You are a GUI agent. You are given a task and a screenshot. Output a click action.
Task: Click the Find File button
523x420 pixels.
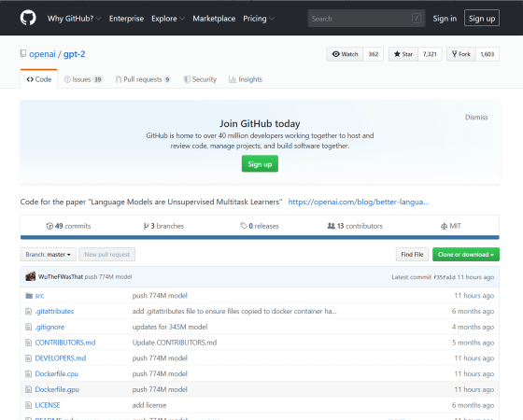click(412, 254)
